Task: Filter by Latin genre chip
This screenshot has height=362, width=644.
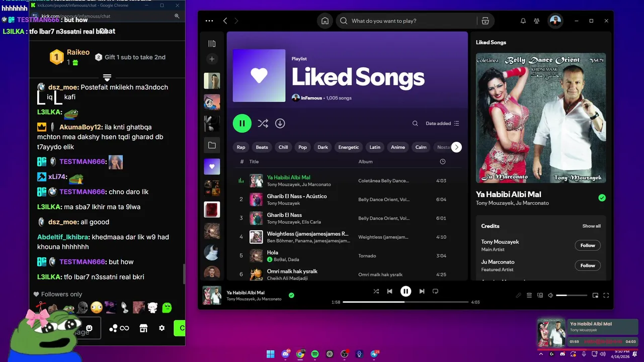Action: point(375,147)
